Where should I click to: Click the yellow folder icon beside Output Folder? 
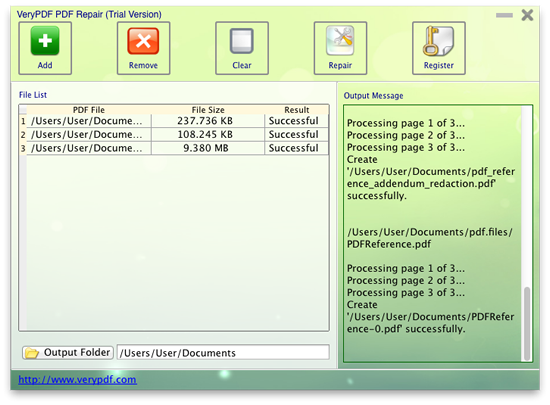point(32,353)
